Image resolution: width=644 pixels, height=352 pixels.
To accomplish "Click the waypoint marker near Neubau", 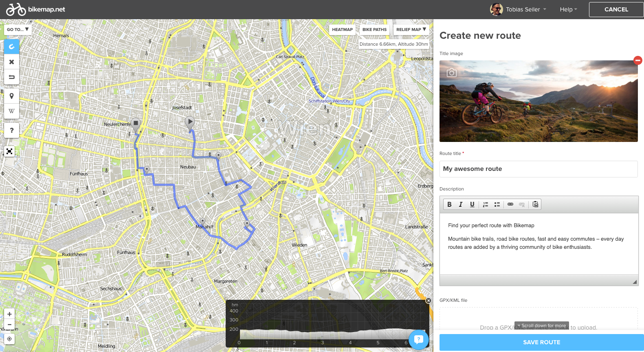I will pyautogui.click(x=219, y=155).
